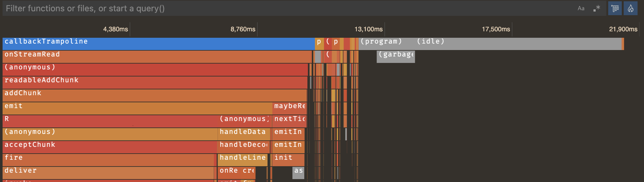Select the deliver frame bar

tap(108, 173)
